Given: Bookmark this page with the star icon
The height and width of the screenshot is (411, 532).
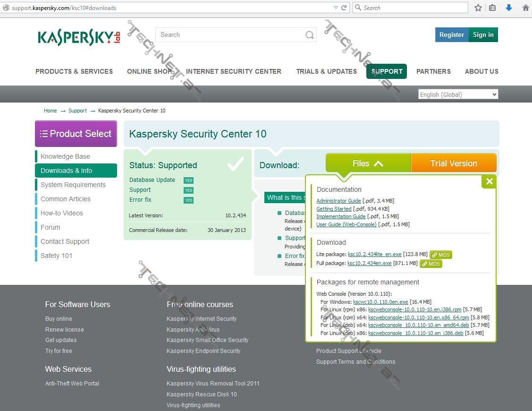Looking at the screenshot, I should click(x=478, y=8).
